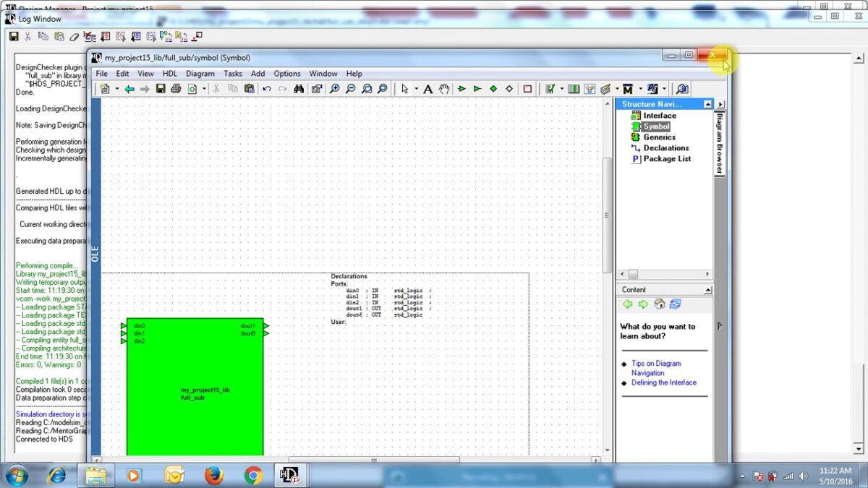This screenshot has width=868, height=488.
Task: Click the Copy icon in symbol toolbar
Action: (x=233, y=89)
